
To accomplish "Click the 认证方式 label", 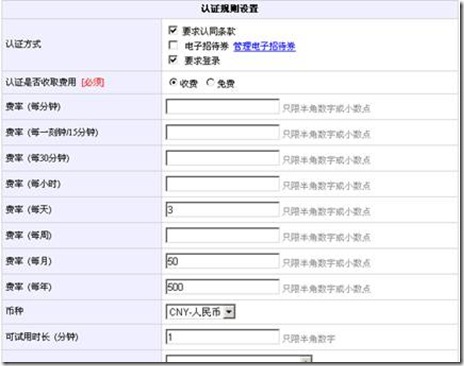I will (23, 44).
